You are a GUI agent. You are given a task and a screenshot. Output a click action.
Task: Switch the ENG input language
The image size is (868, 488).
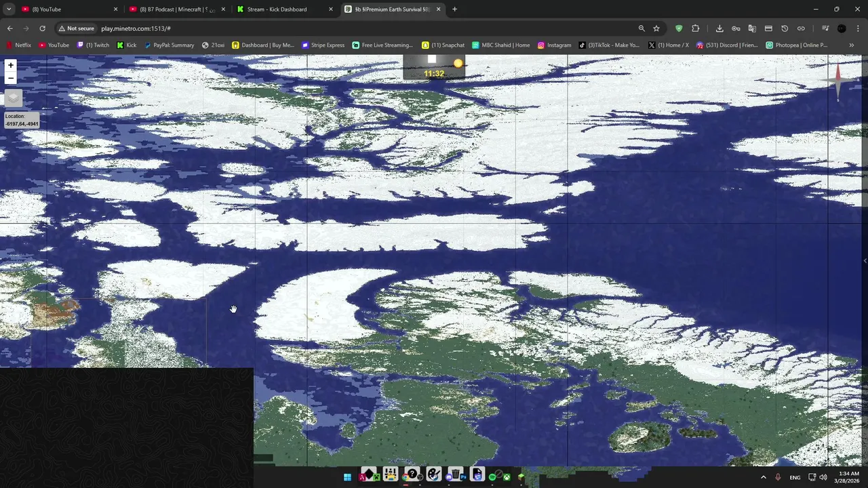click(795, 477)
